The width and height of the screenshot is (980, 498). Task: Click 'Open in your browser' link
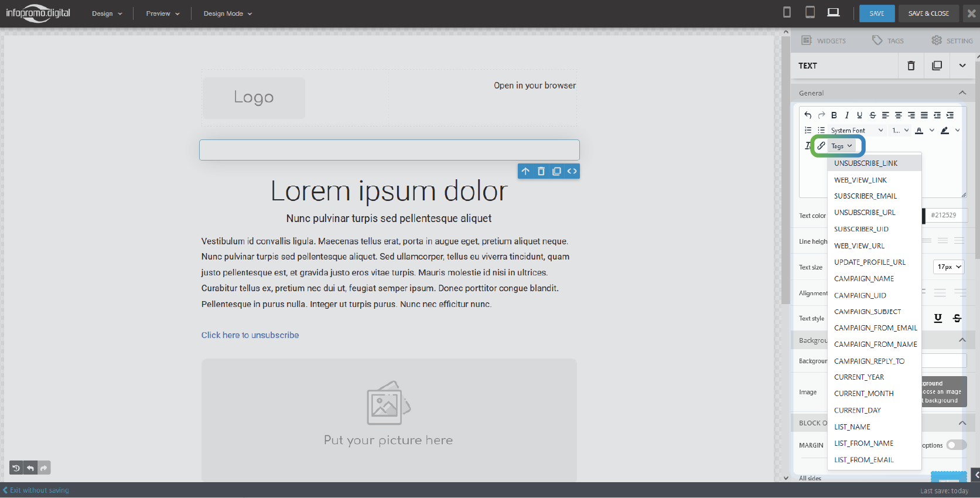pos(535,86)
